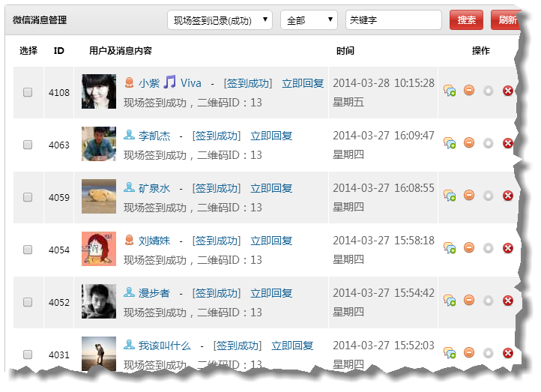Click the 刷新 refresh button

click(507, 20)
